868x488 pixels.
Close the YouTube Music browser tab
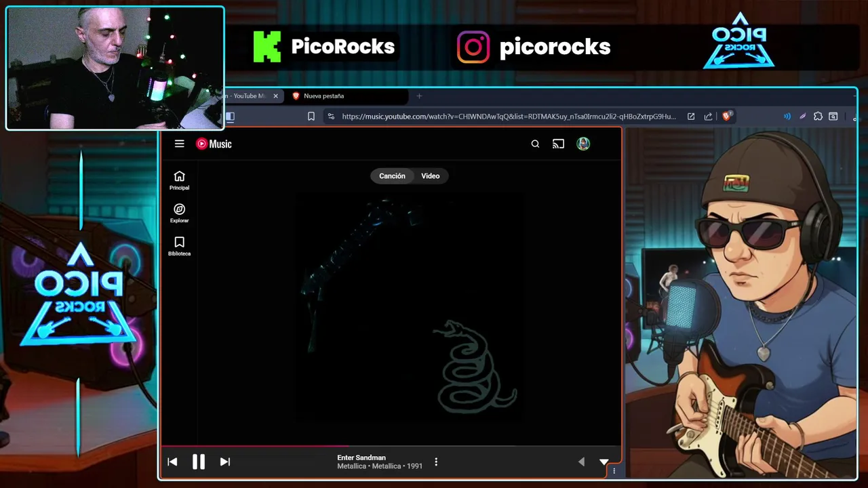(275, 96)
